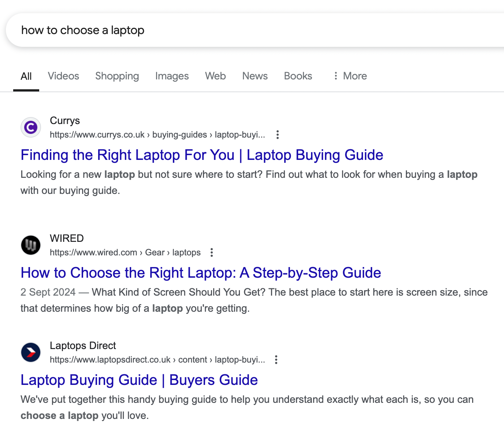504x431 pixels.
Task: Open the More search options menu
Action: (354, 76)
